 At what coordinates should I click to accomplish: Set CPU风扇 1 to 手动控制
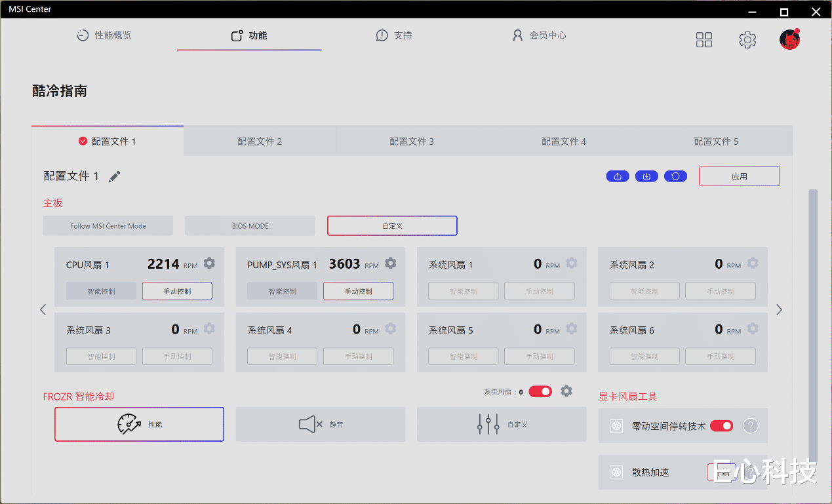(x=177, y=291)
